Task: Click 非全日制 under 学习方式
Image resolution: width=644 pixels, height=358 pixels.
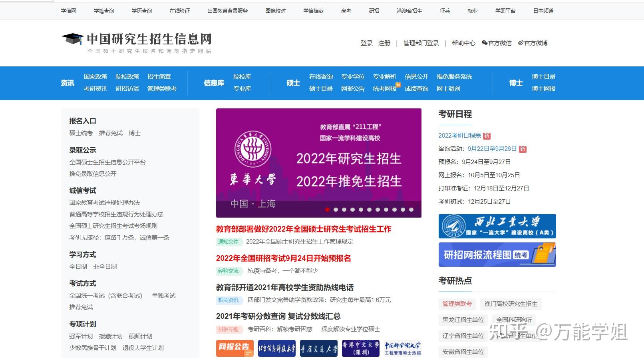Action: (x=105, y=267)
